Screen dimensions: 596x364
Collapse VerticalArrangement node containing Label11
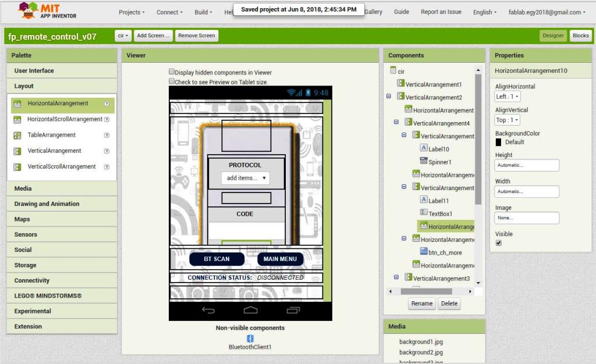click(404, 187)
